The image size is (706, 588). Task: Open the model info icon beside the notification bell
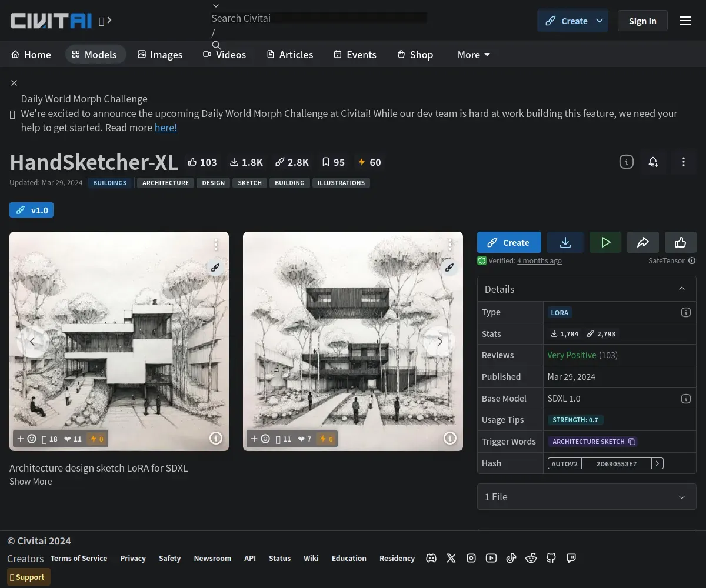click(627, 162)
